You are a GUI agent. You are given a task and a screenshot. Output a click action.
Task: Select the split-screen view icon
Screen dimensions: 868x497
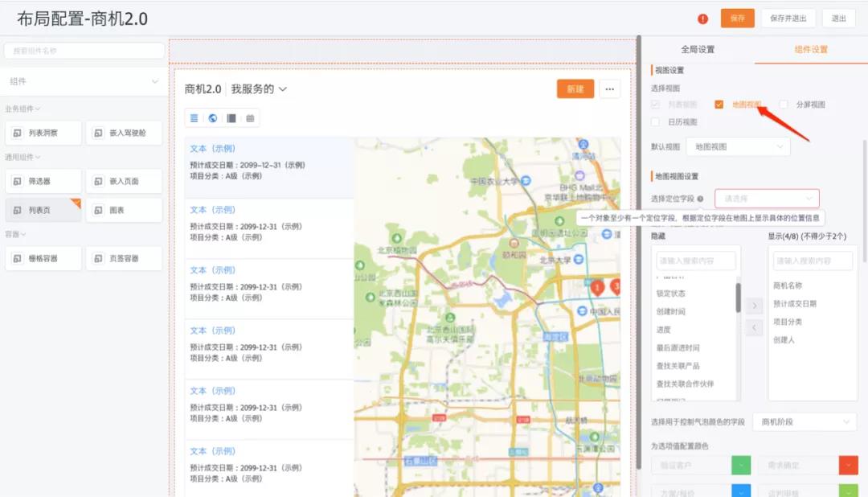point(231,118)
